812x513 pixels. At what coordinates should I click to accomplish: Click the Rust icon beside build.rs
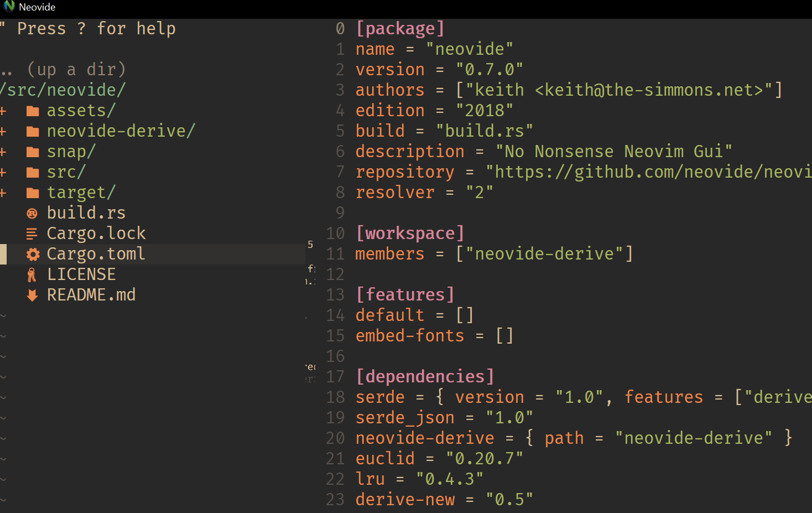coord(32,213)
